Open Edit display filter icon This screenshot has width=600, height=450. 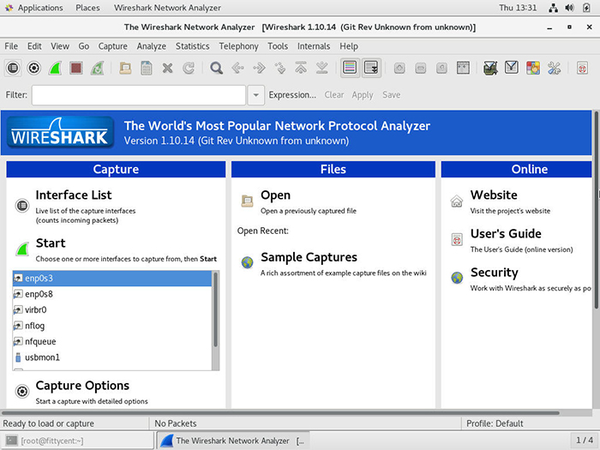(512, 68)
